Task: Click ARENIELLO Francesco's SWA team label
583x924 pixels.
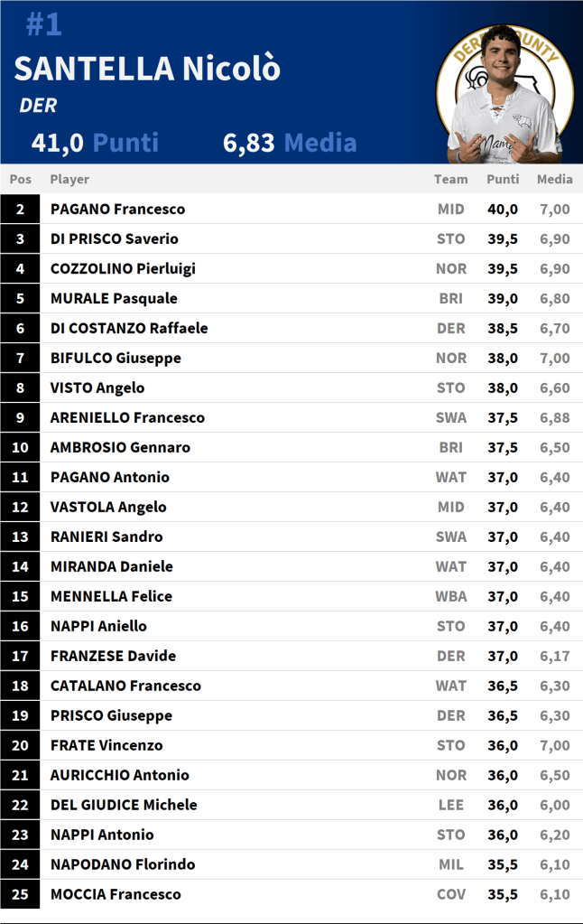Action: [450, 417]
